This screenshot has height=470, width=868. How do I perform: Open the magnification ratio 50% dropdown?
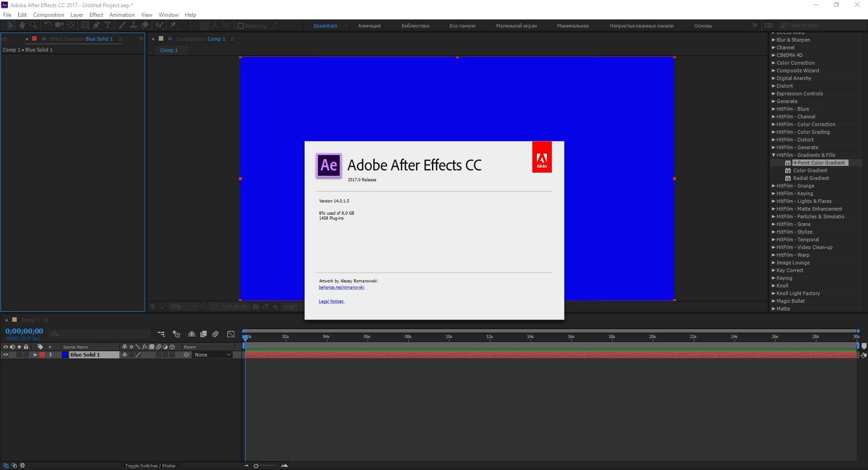tap(182, 306)
